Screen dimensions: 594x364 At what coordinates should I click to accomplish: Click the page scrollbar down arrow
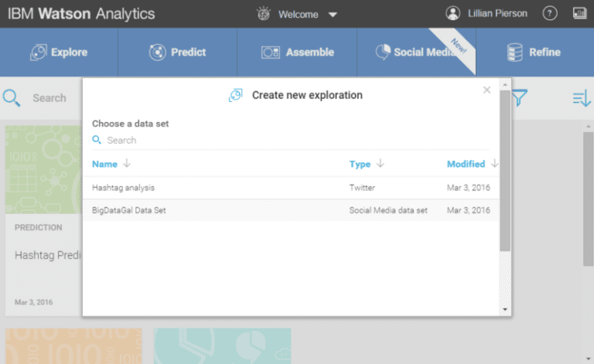coord(589,359)
